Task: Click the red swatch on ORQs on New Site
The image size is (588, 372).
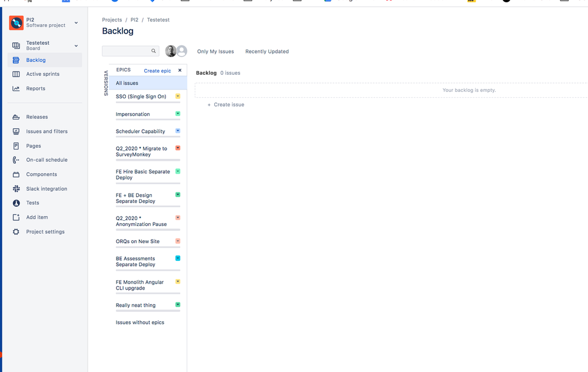Action: (178, 241)
